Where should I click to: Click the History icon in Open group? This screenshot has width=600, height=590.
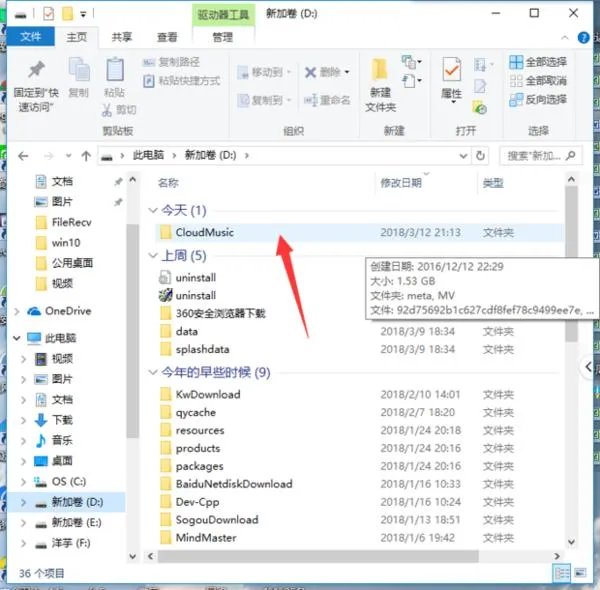click(x=480, y=108)
